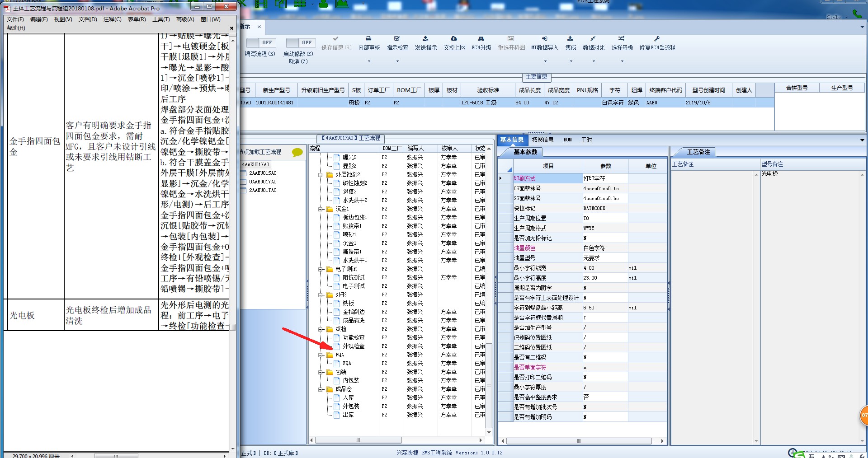The height and width of the screenshot is (458, 868).
Task: Click the 指示检查 checkmark icon
Action: click(397, 39)
